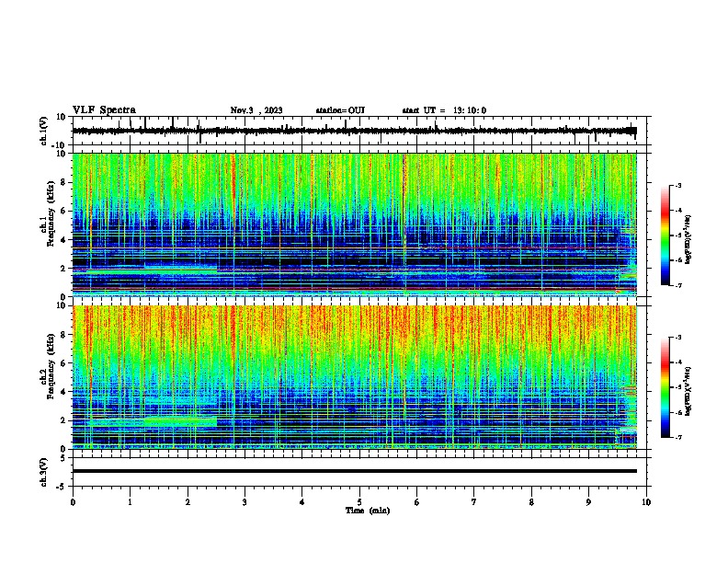Click the "Time (min)" axis label
Image resolution: width=728 pixels, height=563 pixels.
pos(368,511)
